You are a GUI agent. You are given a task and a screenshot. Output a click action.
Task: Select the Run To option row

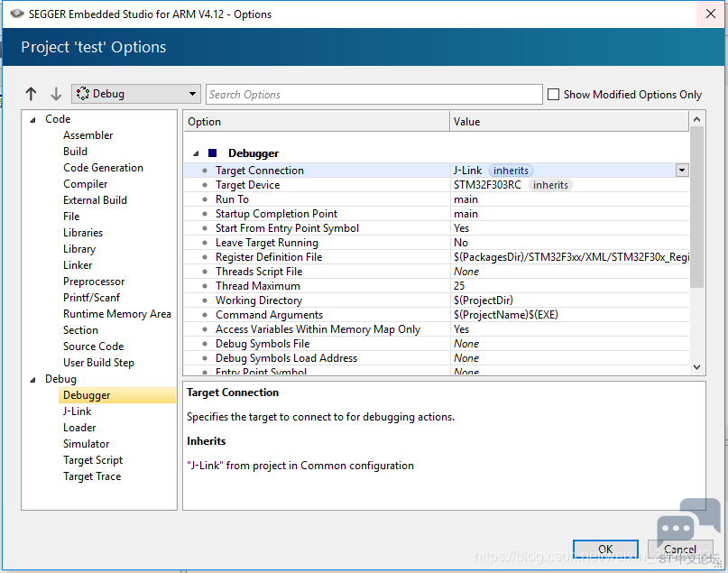[x=437, y=199]
